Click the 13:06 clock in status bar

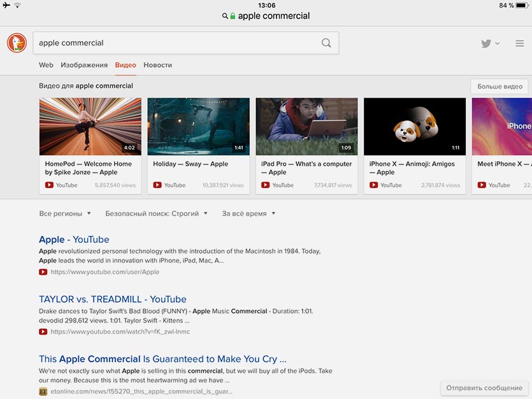click(x=267, y=5)
